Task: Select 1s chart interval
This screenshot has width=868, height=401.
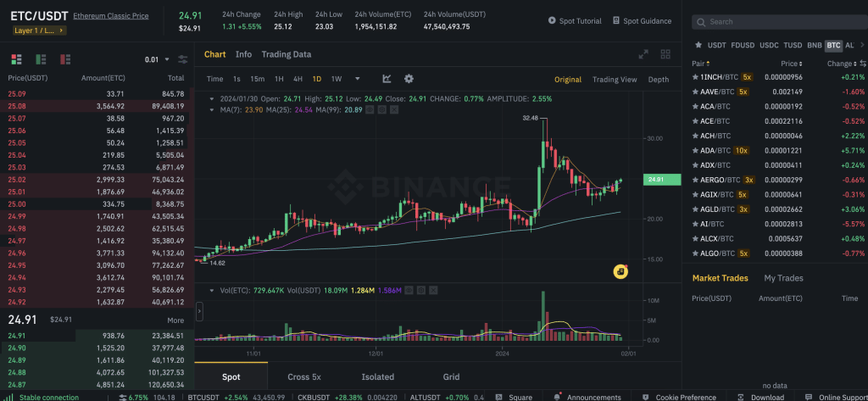Action: click(236, 79)
